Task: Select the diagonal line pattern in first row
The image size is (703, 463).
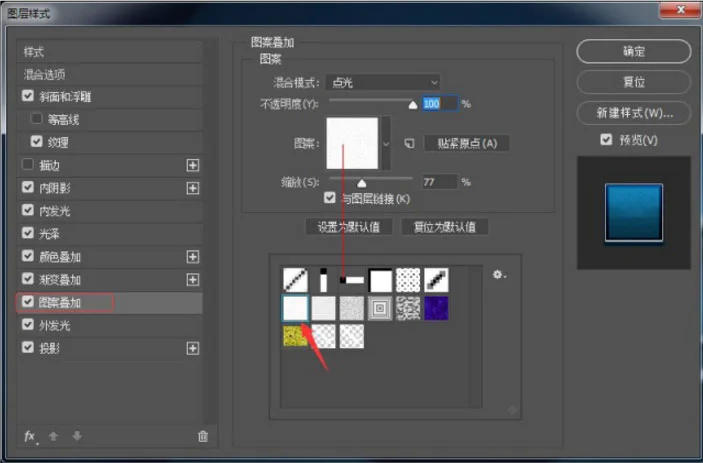Action: point(295,280)
